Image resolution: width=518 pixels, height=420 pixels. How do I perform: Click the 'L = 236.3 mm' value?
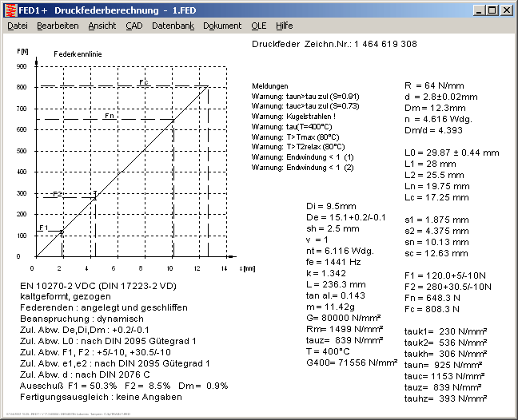(x=336, y=285)
